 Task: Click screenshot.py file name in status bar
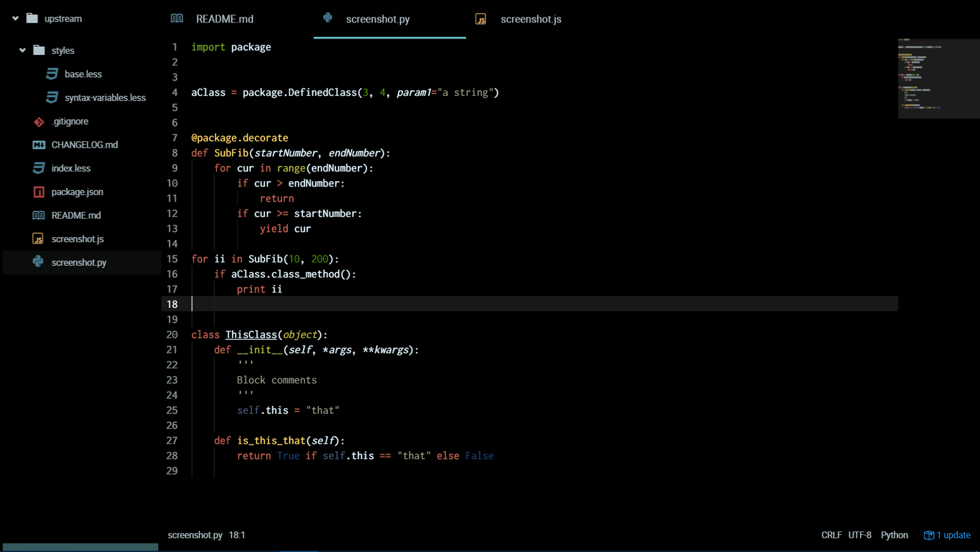point(195,535)
